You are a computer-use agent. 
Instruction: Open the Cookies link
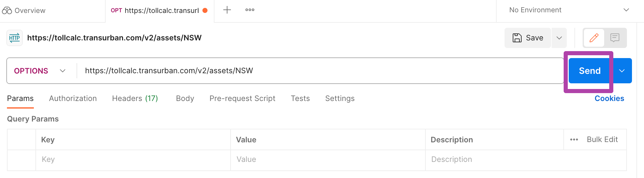pyautogui.click(x=609, y=98)
